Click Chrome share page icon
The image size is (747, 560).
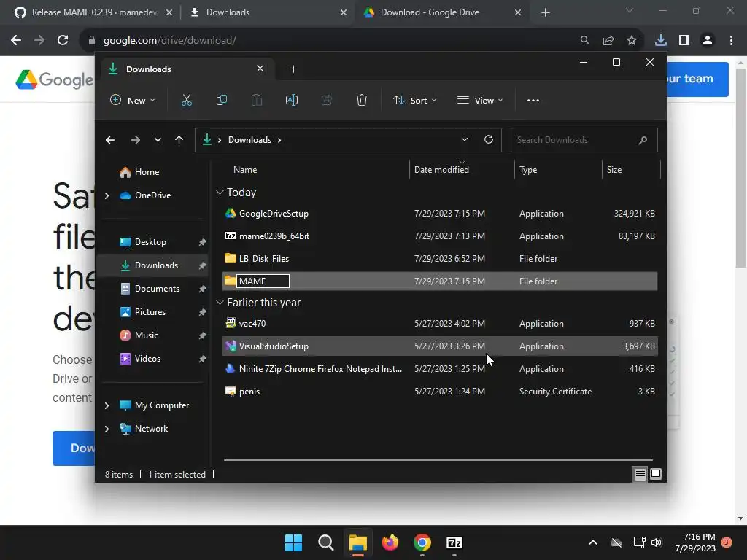[x=608, y=41]
